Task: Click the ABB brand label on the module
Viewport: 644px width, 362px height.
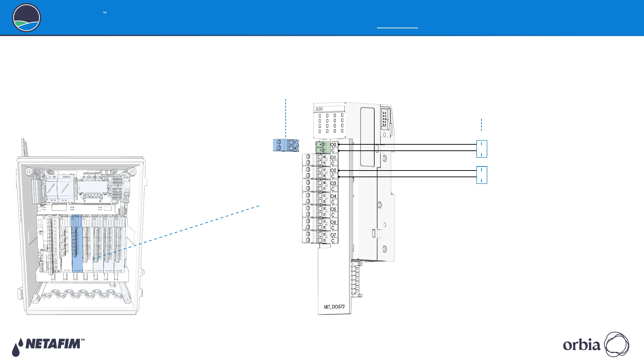Action: click(319, 109)
